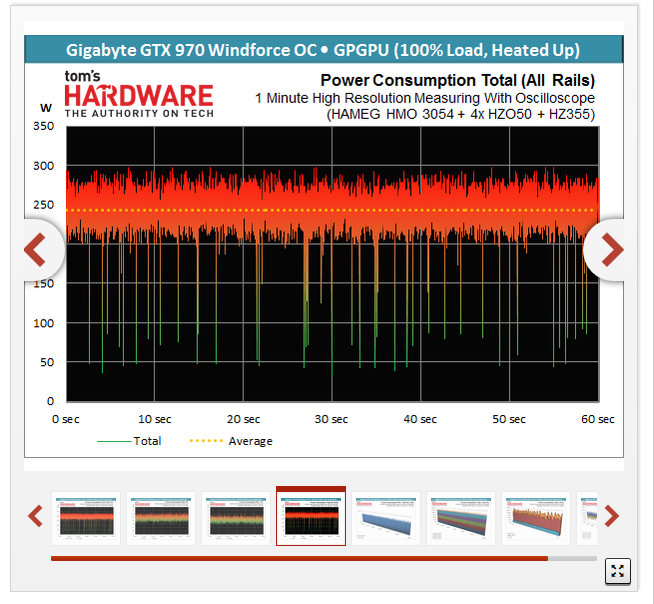Open the partially visible eighth thumbnail

tap(587, 518)
